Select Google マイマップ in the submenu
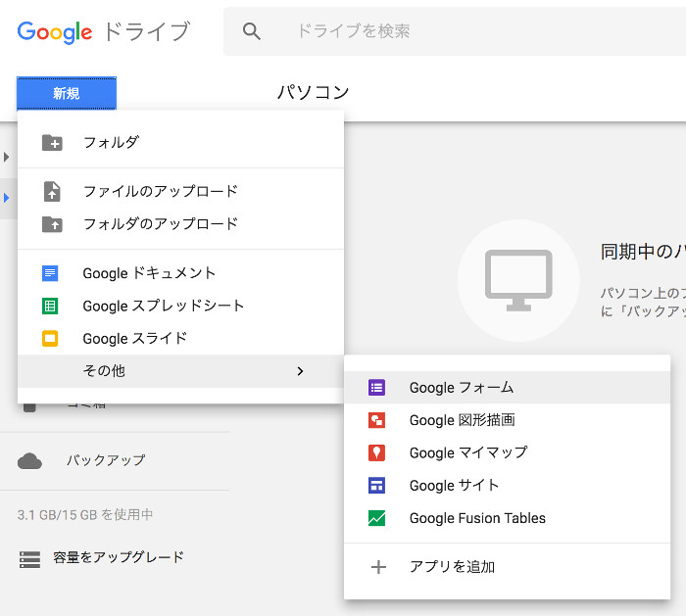The image size is (686, 616). [x=507, y=452]
